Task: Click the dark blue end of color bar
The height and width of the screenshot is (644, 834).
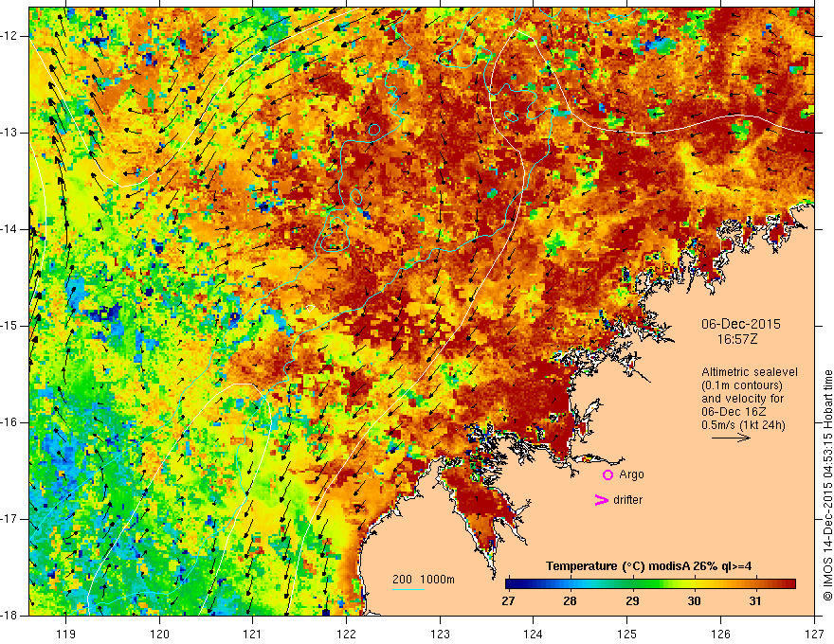Action: pos(510,584)
